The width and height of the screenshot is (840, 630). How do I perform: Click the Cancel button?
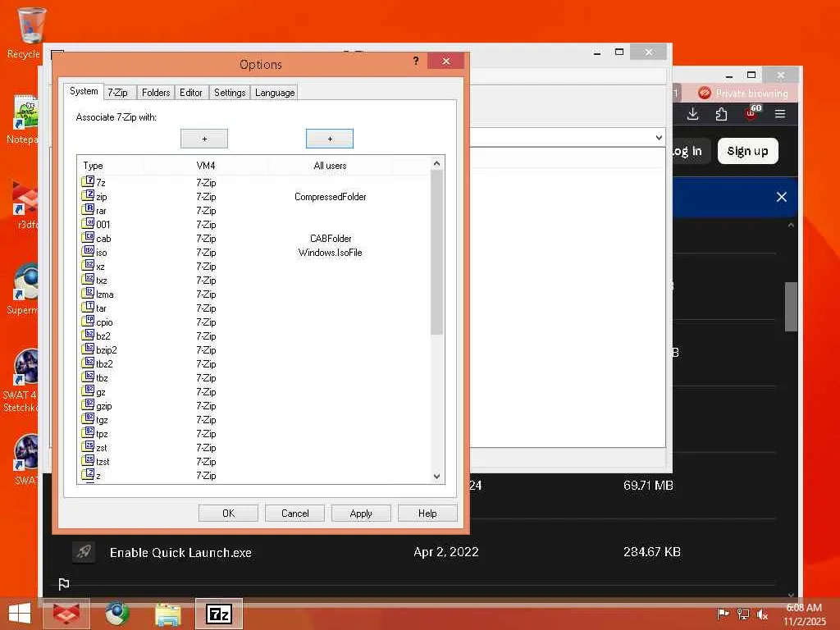(x=294, y=514)
